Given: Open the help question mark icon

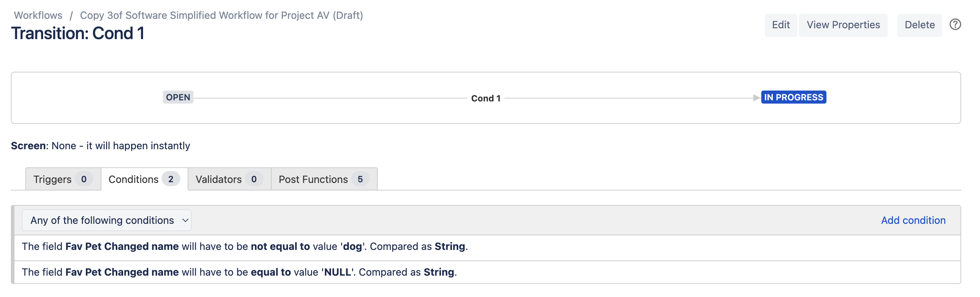Looking at the screenshot, I should point(955,25).
